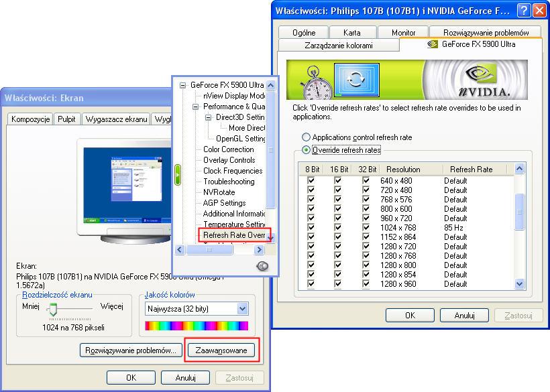Select the Override refresh rates option
The image size is (550, 392).
pyautogui.click(x=306, y=150)
